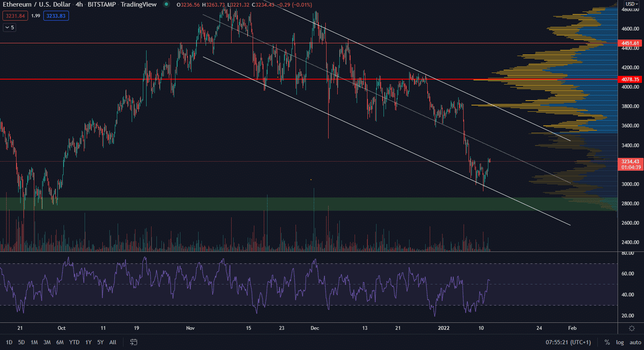This screenshot has width=644, height=350.
Task: Select the 4451.61 red horizontal line label
Action: [x=630, y=43]
